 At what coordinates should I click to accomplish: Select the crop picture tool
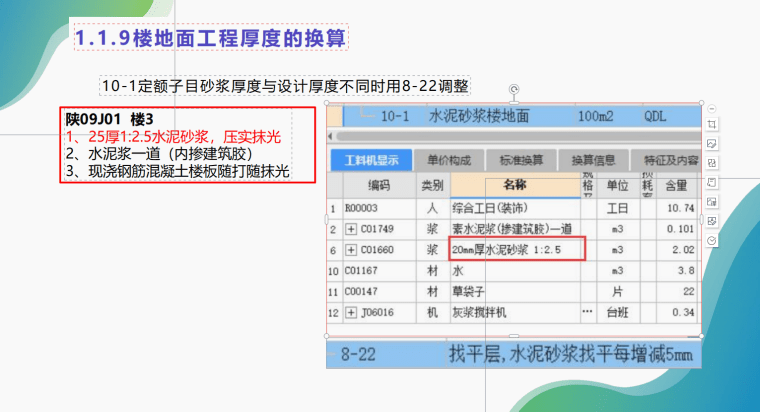click(712, 124)
